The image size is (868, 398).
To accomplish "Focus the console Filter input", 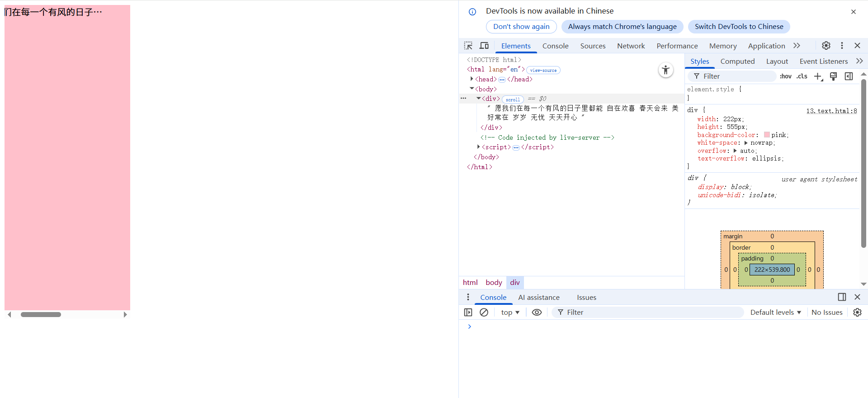I will [x=647, y=313].
